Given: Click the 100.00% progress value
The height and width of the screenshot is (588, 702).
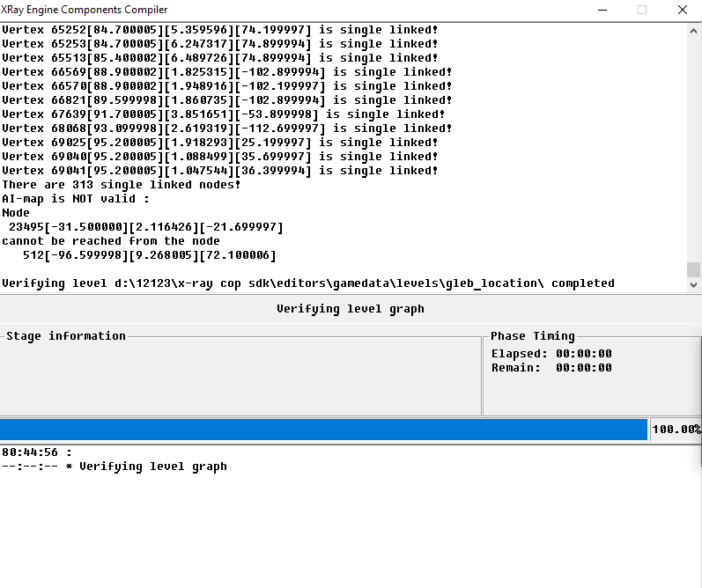Looking at the screenshot, I should [676, 430].
